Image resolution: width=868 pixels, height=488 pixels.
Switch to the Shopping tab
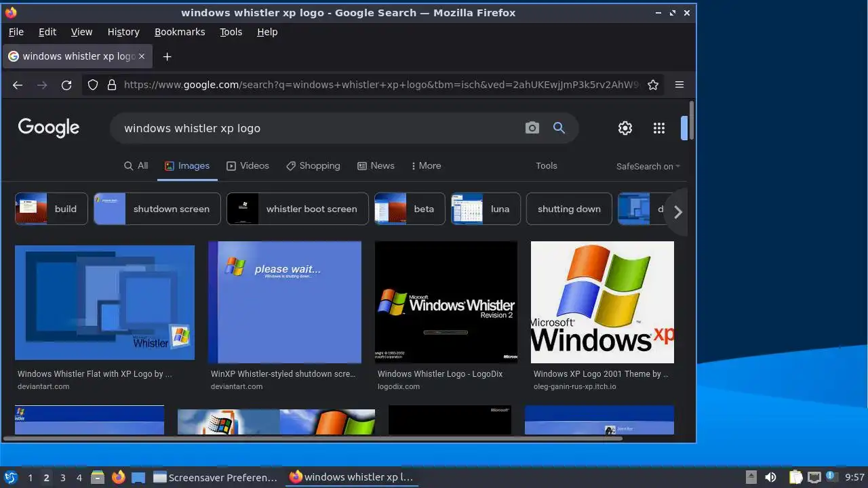[313, 165]
